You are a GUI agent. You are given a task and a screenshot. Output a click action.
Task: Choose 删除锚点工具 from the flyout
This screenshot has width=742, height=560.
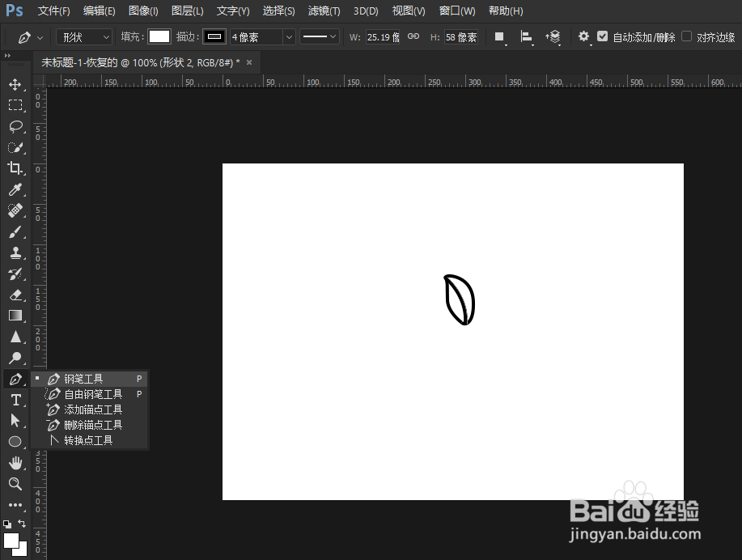[90, 425]
